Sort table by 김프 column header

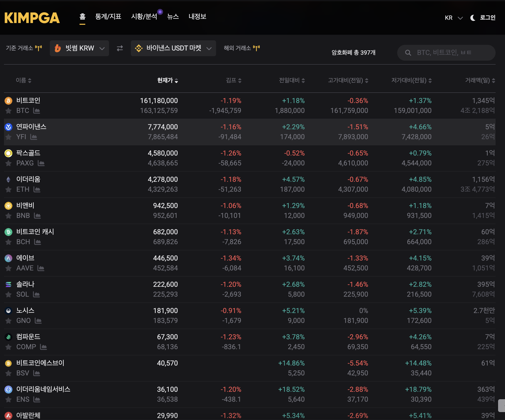[233, 80]
